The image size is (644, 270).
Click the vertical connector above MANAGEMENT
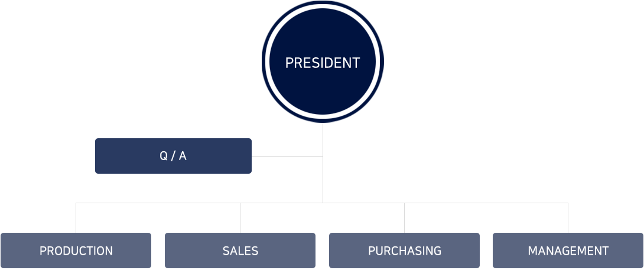click(568, 218)
